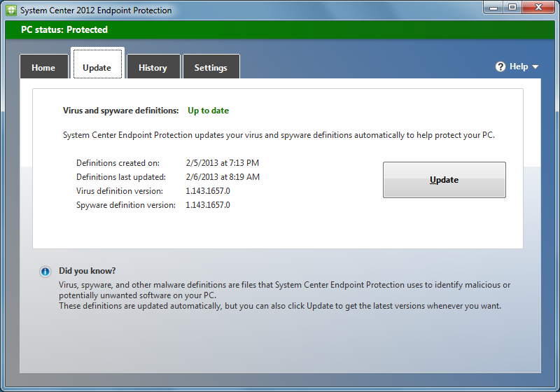Click the window title text

point(96,10)
